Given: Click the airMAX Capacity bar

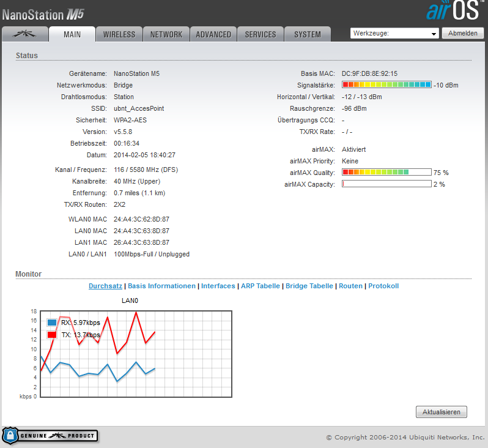Looking at the screenshot, I should [x=386, y=184].
